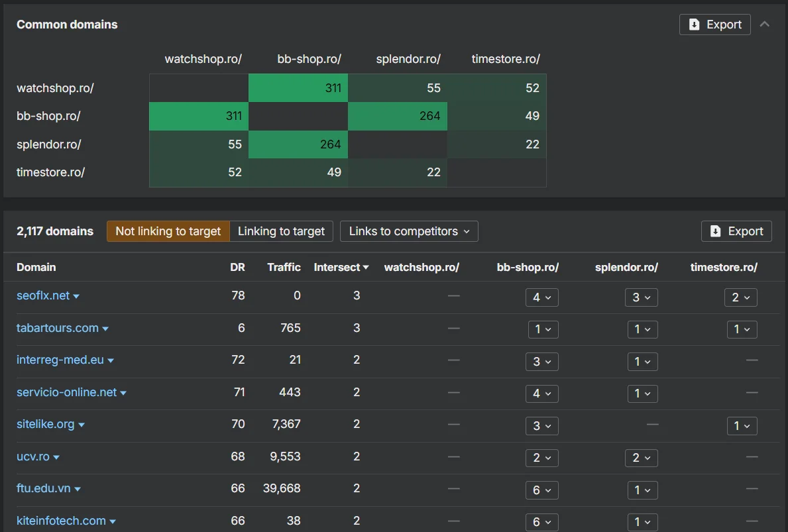Expand interreg-med.eu splendor.ro links count 1
The image size is (788, 532).
[643, 362]
